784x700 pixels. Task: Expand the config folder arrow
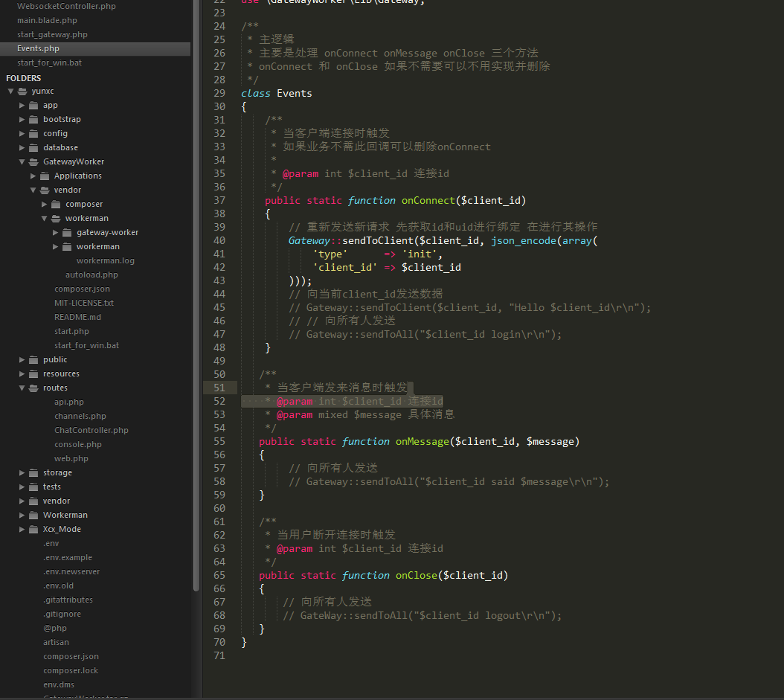[22, 133]
